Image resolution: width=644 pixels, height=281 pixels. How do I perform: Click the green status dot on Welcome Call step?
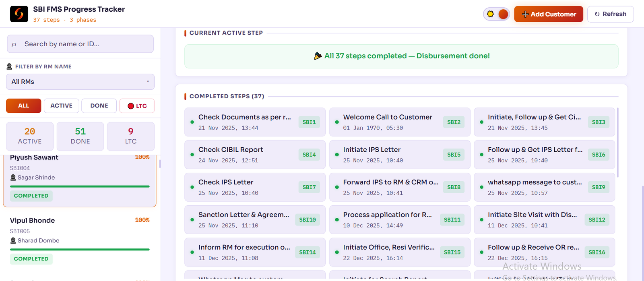[x=337, y=122]
